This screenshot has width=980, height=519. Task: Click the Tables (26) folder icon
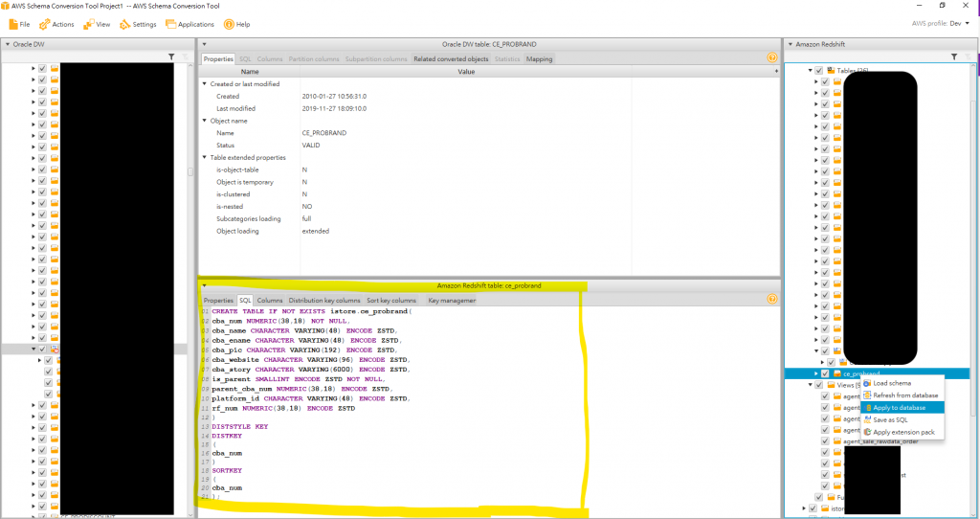(831, 71)
